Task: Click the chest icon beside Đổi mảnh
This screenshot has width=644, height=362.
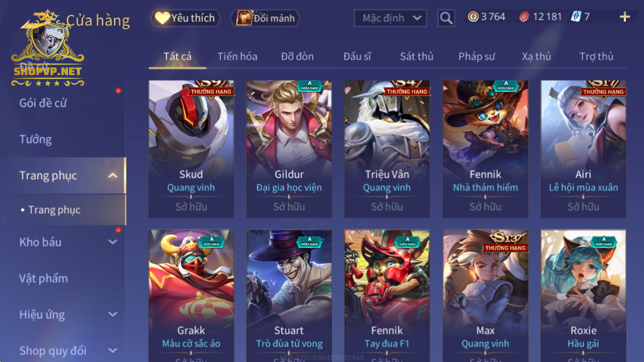Action: click(245, 18)
